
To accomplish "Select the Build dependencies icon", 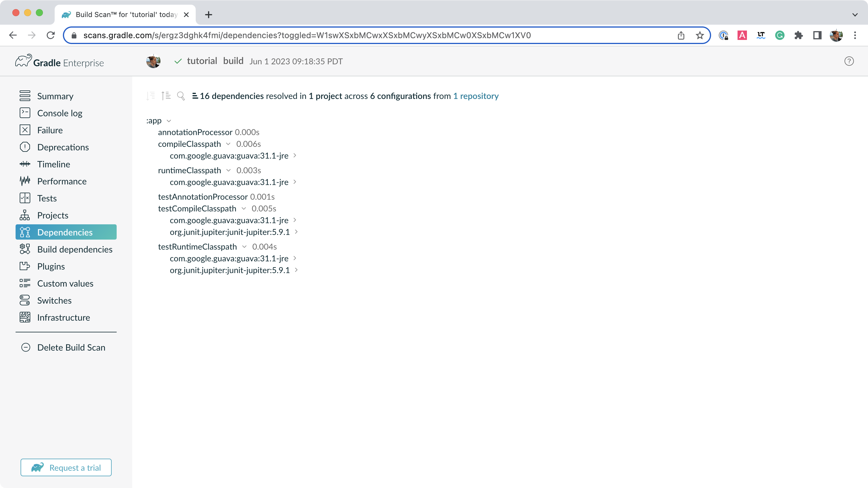I will tap(24, 249).
